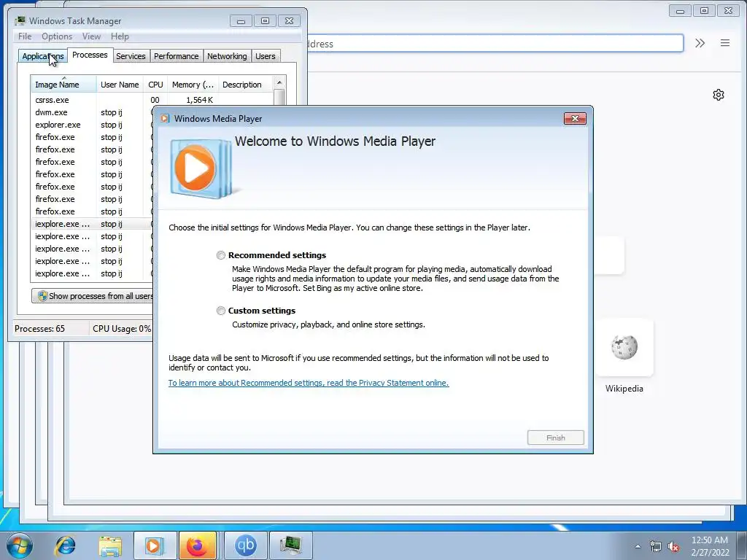Switch to Applications tab in Task Manager

[42, 56]
